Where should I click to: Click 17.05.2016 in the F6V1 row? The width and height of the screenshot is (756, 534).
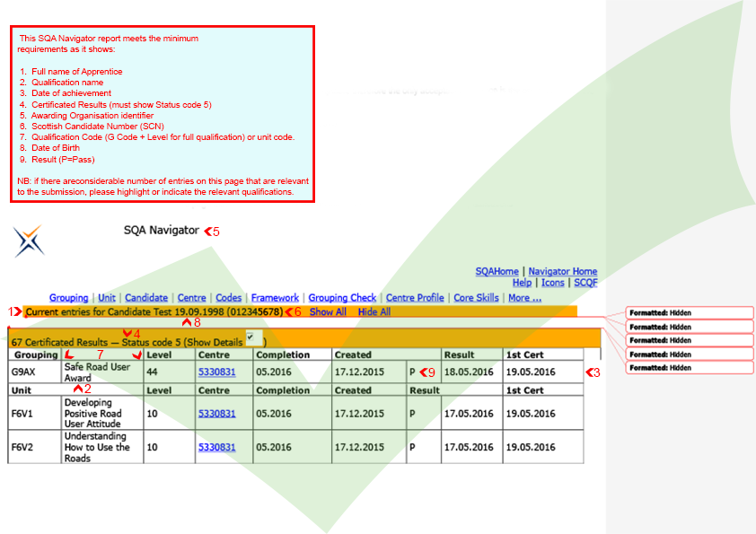469,414
